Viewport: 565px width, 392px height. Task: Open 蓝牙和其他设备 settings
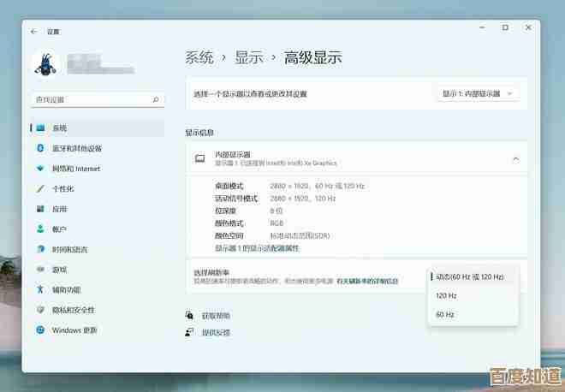coord(98,148)
